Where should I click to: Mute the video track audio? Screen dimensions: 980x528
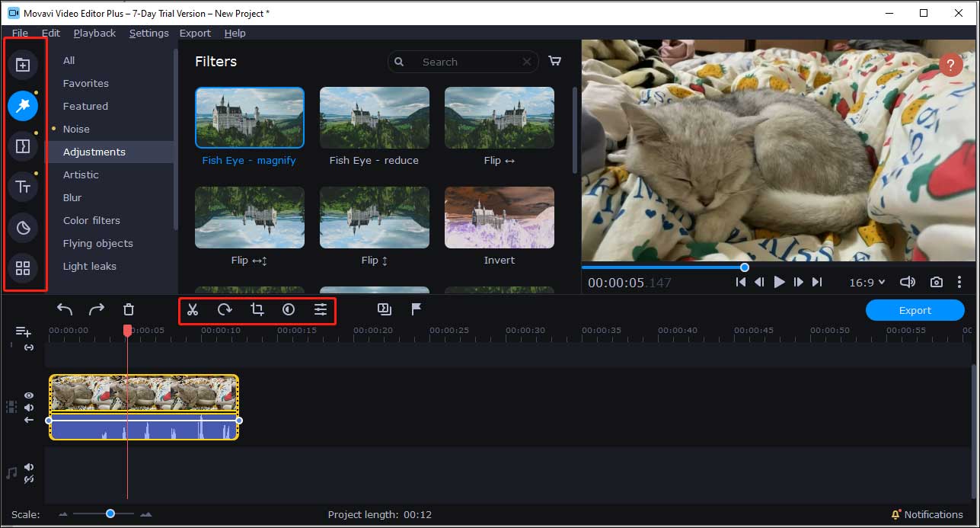pyautogui.click(x=29, y=408)
